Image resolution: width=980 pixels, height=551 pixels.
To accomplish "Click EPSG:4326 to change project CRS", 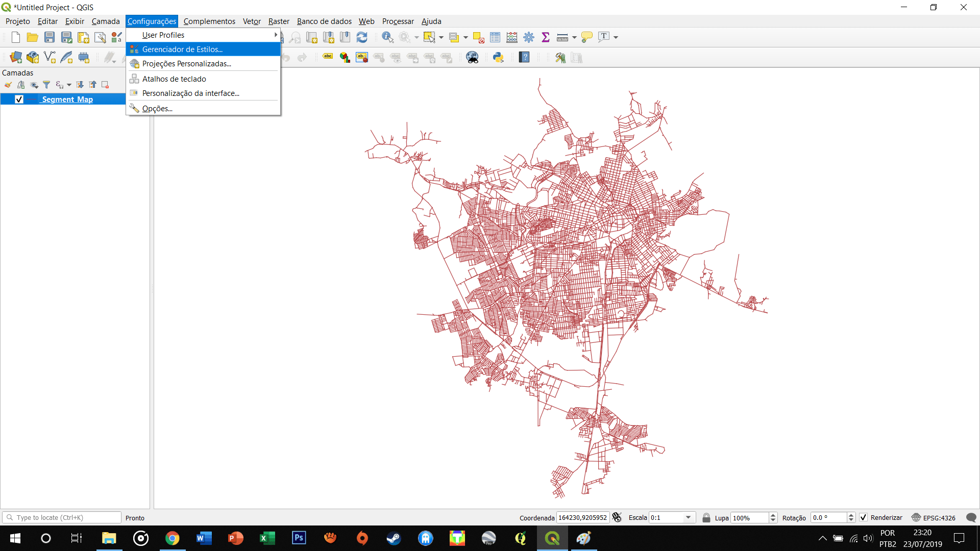I will pos(939,517).
